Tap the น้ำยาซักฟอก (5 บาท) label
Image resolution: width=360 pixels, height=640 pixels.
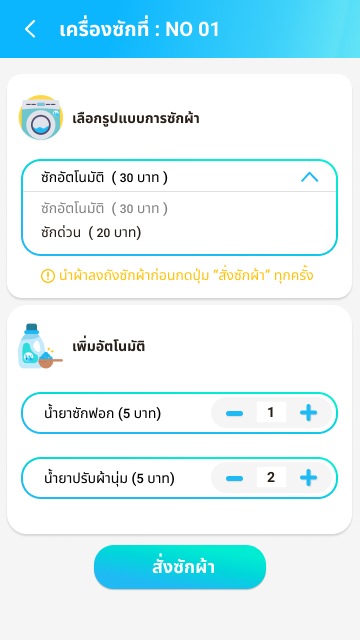[x=102, y=413]
